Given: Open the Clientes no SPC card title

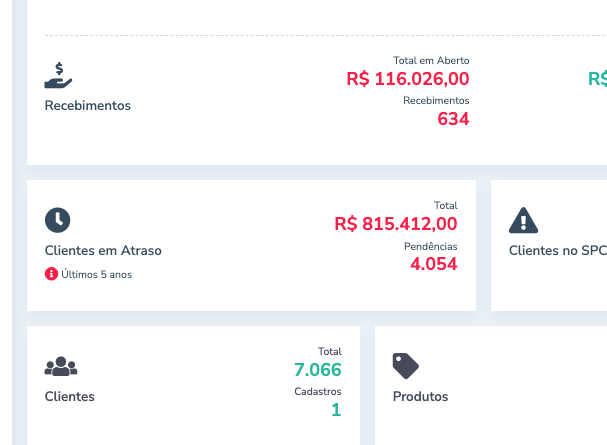Looking at the screenshot, I should [x=557, y=250].
